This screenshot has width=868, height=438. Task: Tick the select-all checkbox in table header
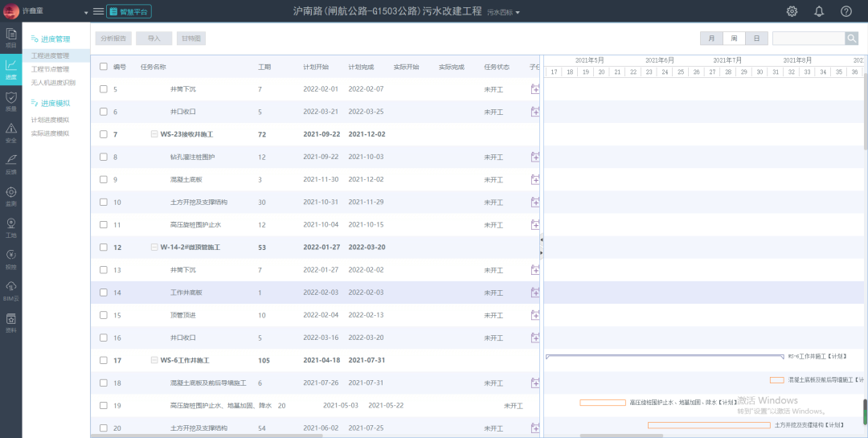(104, 67)
